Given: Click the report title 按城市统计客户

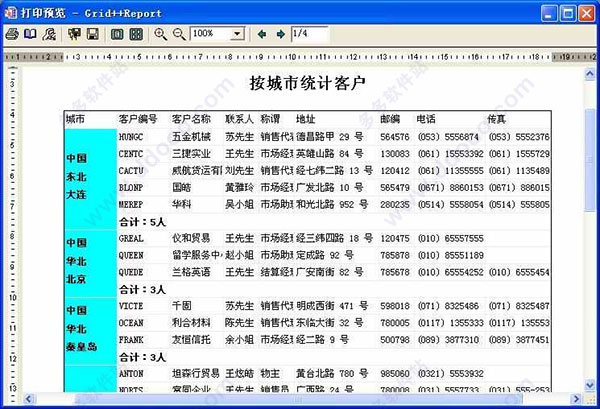Looking at the screenshot, I should pyautogui.click(x=308, y=82).
